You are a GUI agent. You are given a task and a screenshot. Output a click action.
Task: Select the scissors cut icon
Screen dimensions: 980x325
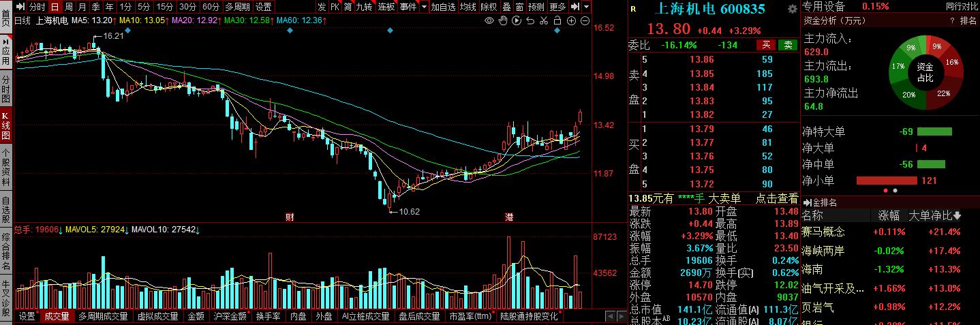[544, 20]
